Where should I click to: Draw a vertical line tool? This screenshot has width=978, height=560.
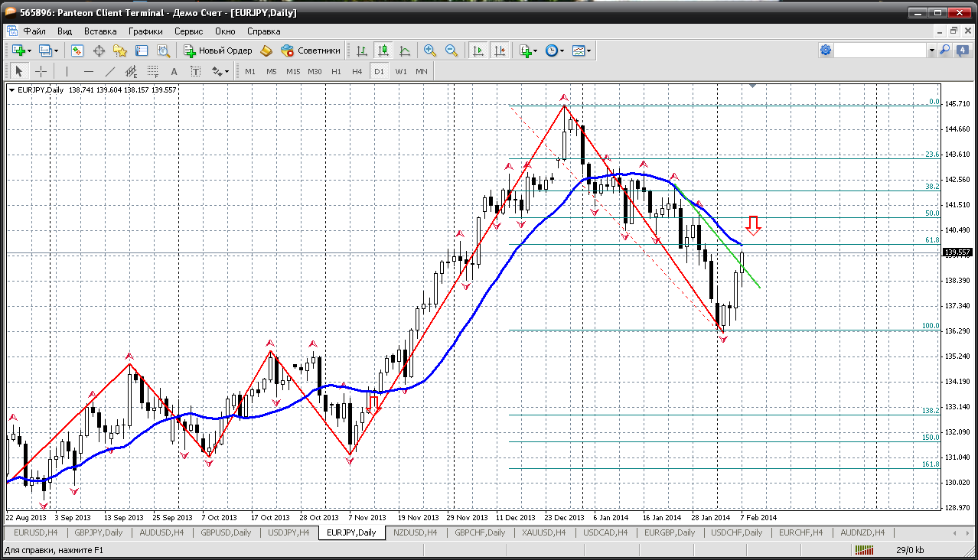tap(67, 71)
